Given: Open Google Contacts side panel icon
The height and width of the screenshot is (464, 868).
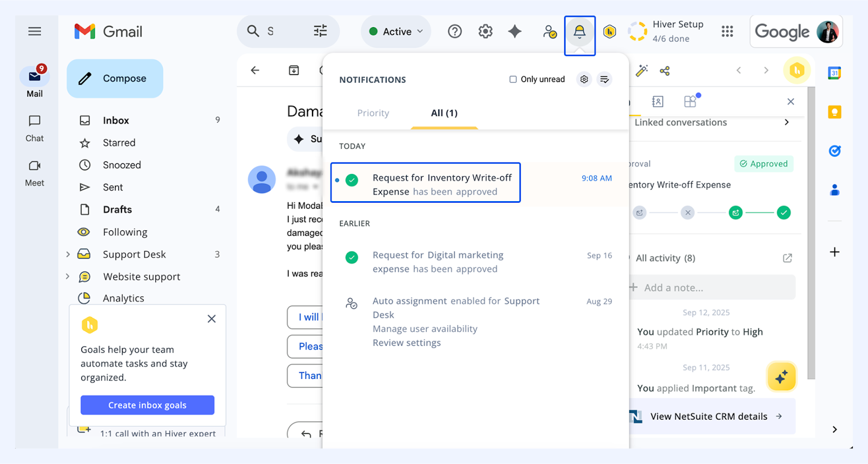Looking at the screenshot, I should click(834, 190).
